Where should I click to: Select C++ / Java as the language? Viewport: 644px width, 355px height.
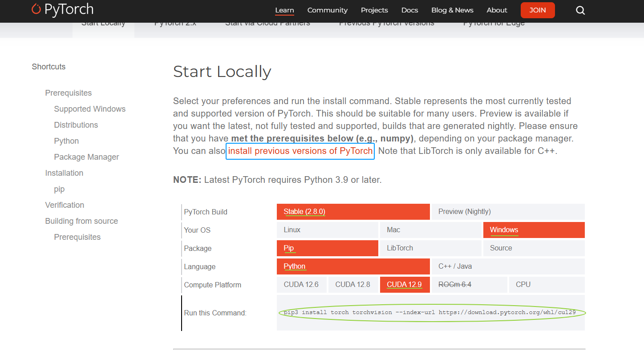[508, 266]
